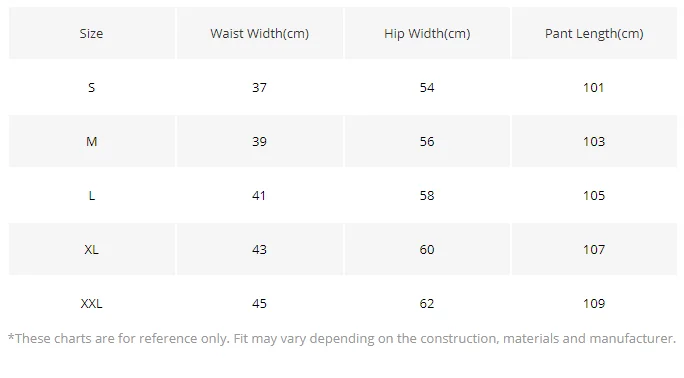Select waist value 37 for size S

(260, 87)
